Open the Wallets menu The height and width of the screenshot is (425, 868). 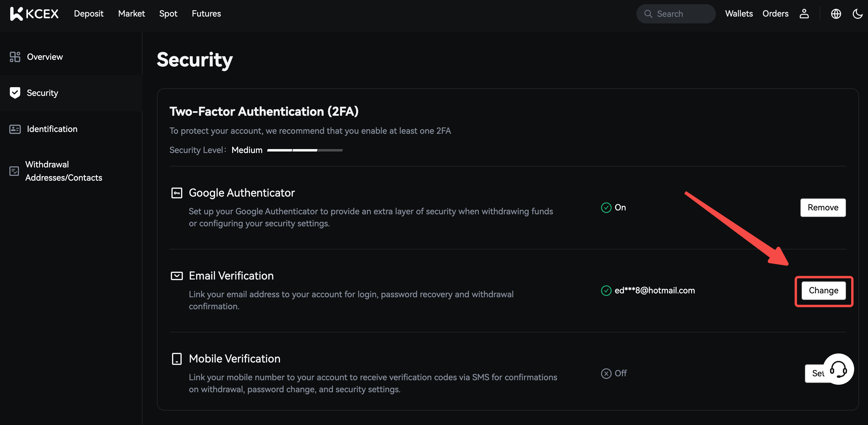point(739,14)
